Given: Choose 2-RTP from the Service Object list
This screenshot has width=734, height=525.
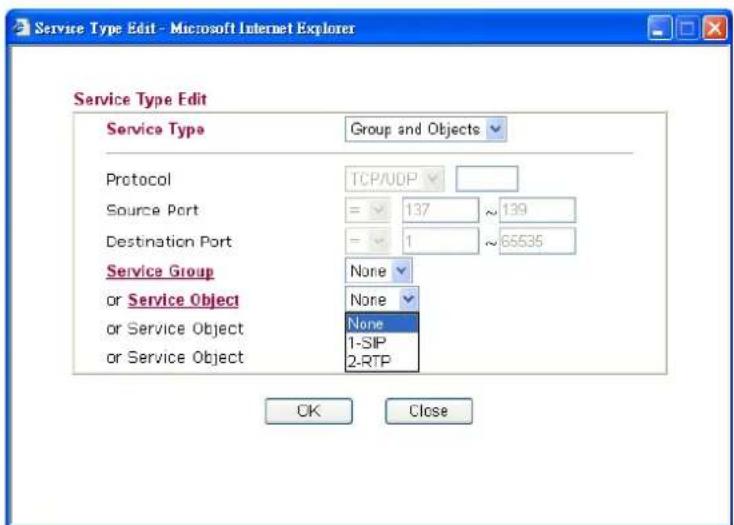Looking at the screenshot, I should [382, 361].
